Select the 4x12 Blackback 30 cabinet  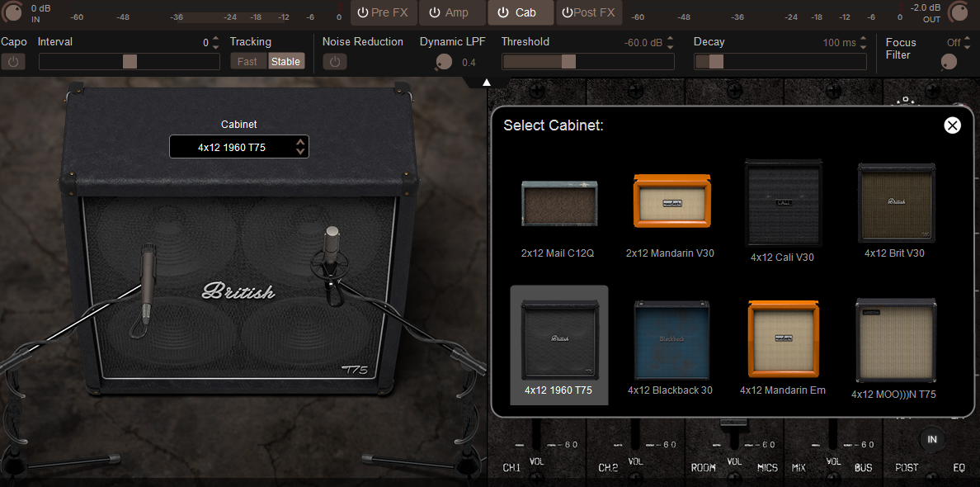671,339
